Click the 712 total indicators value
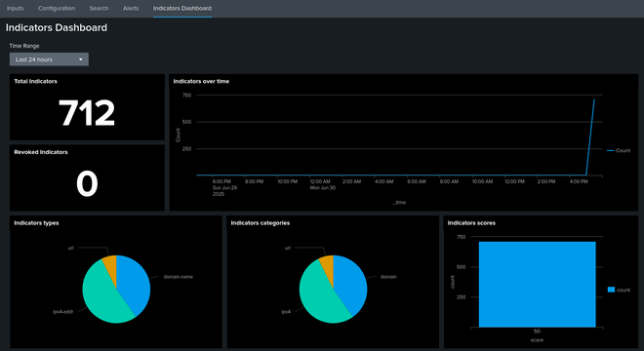 pyautogui.click(x=87, y=113)
